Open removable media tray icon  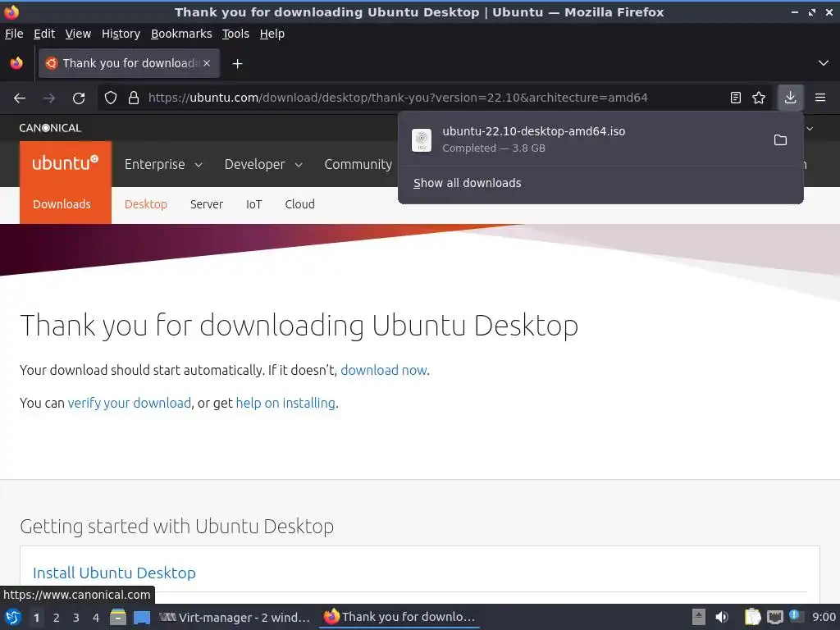(699, 617)
